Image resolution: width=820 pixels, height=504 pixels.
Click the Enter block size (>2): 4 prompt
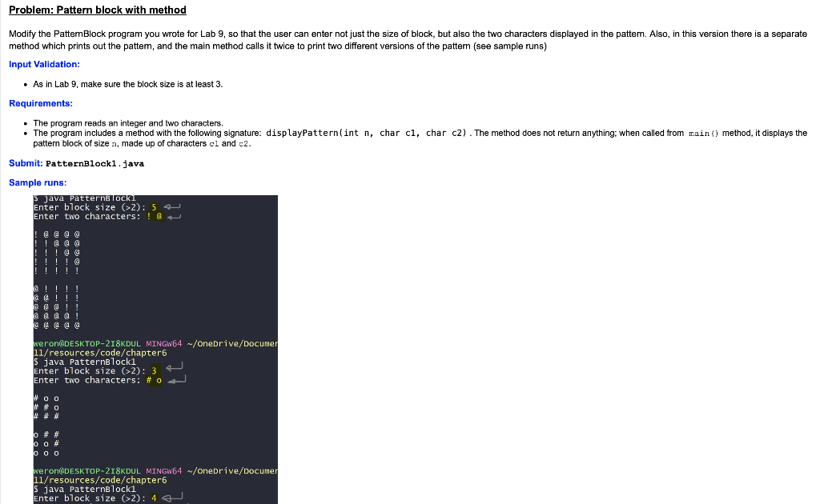point(96,498)
